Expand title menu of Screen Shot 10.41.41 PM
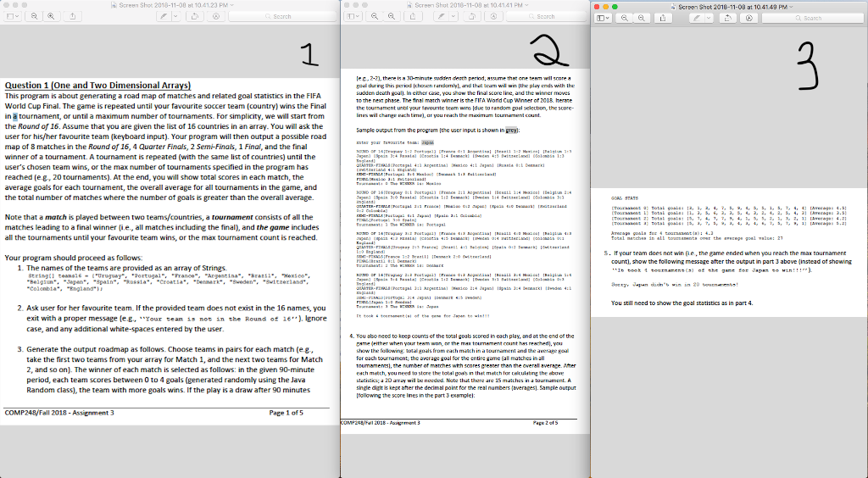 click(x=526, y=5)
